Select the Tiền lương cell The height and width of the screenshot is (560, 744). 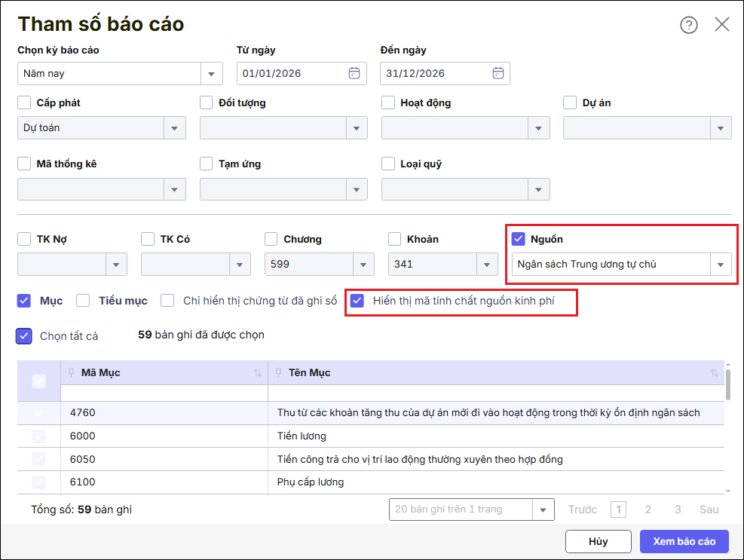(x=496, y=436)
